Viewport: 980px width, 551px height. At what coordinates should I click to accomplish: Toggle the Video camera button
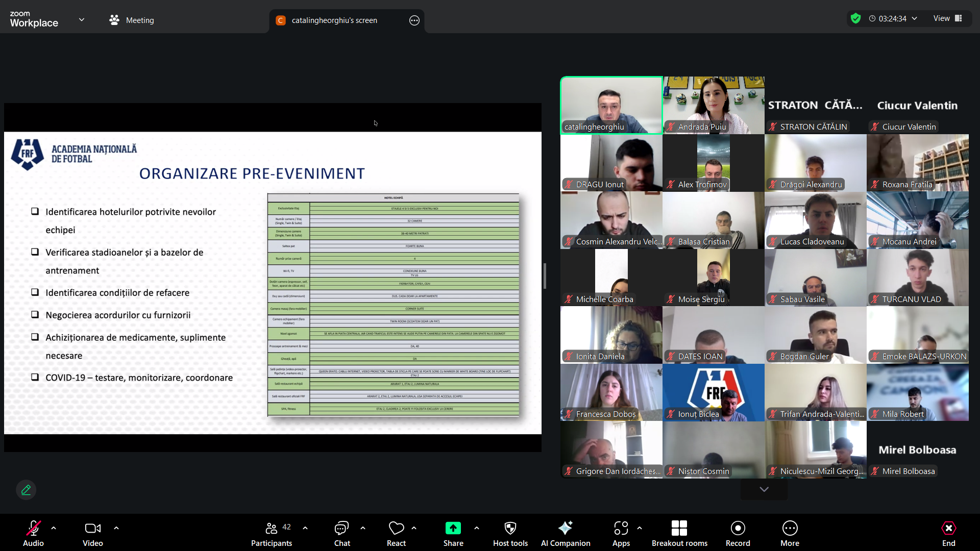92,529
